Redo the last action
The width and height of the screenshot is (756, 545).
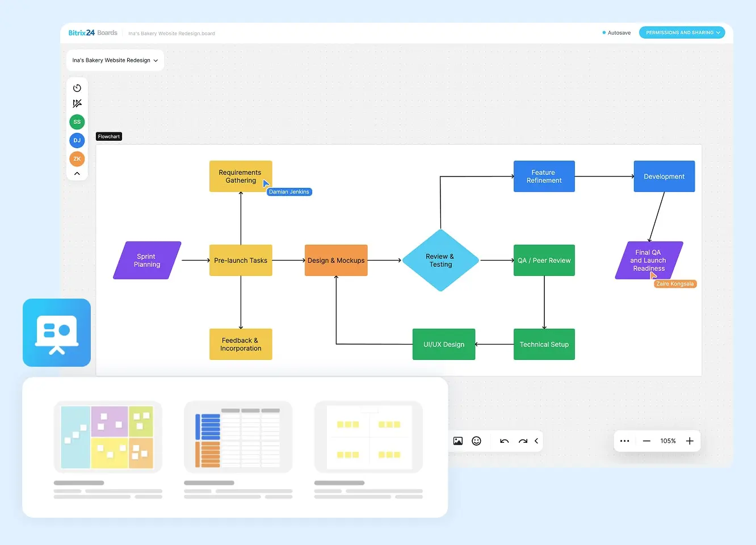click(523, 441)
